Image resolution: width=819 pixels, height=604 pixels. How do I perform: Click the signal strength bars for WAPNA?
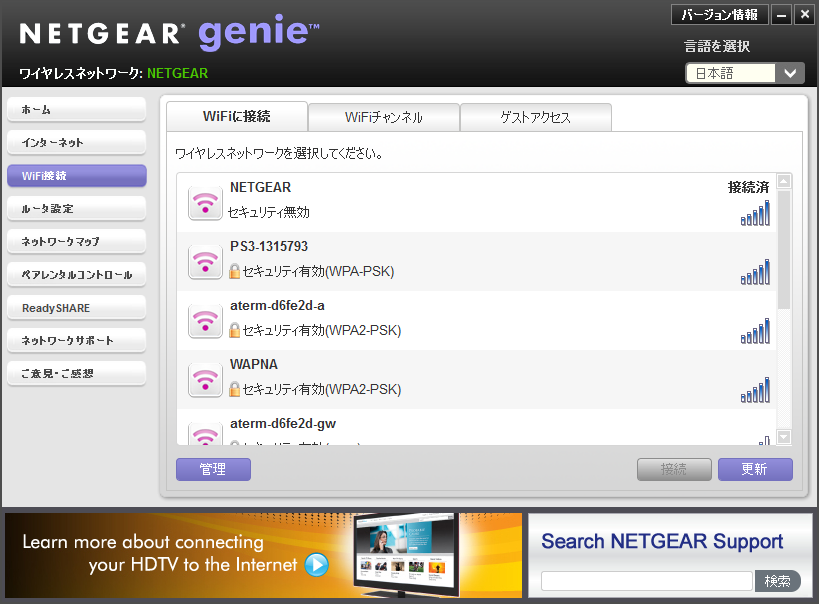pyautogui.click(x=755, y=390)
